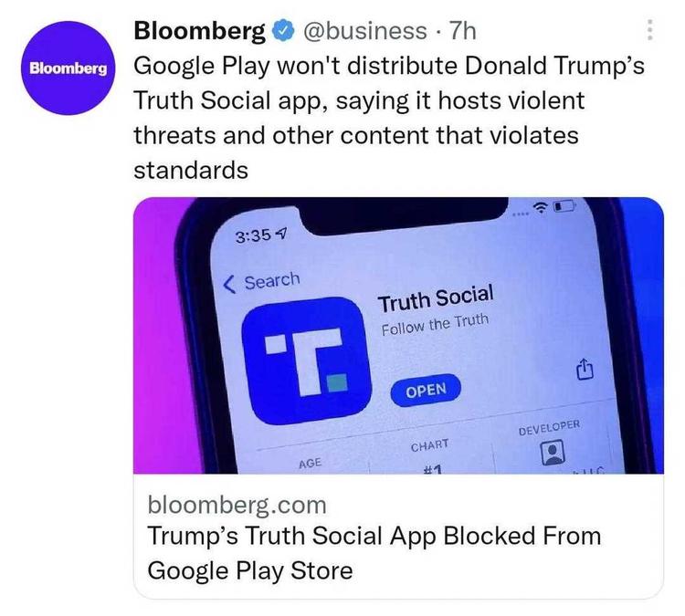Tap the OPEN button on the phone

point(426,390)
